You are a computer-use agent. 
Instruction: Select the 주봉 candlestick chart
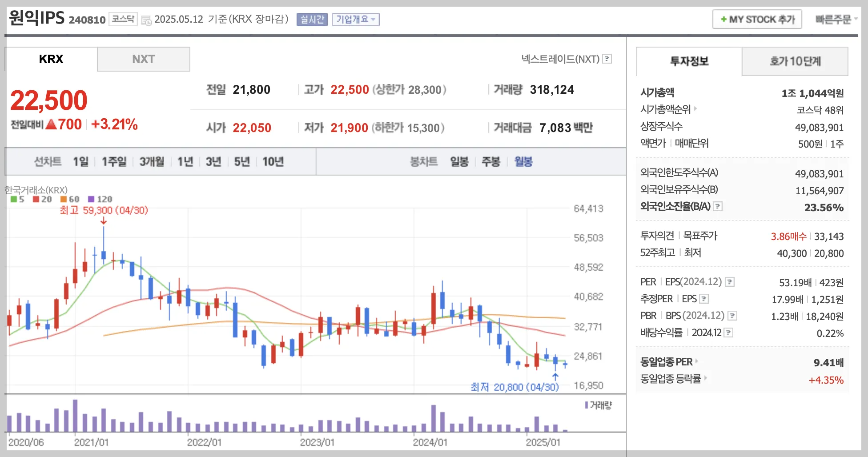[491, 161]
